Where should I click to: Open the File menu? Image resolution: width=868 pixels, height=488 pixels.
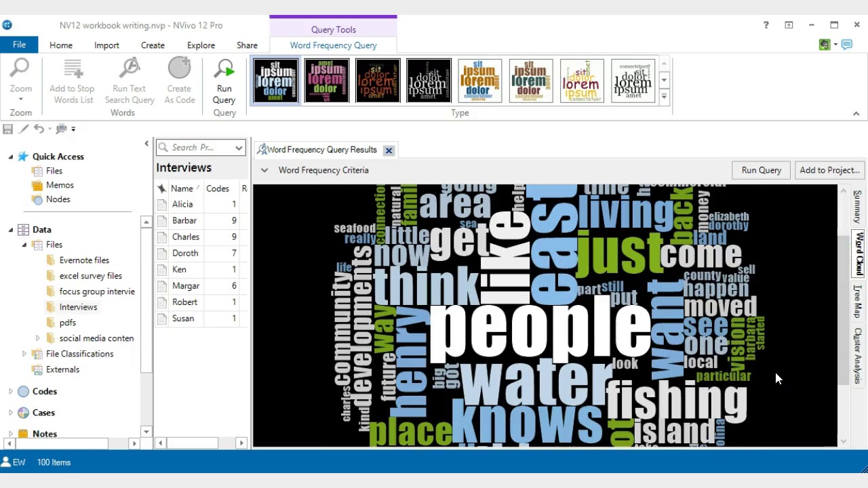[x=19, y=45]
